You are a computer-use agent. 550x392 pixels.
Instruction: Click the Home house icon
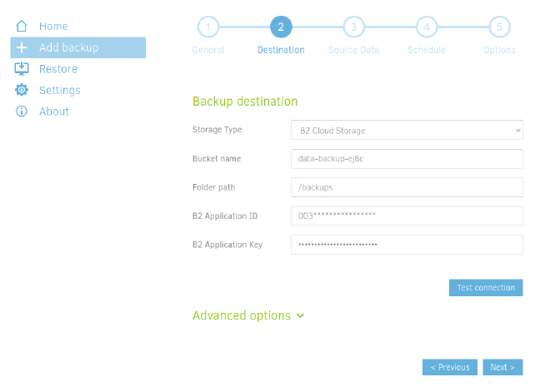[22, 27]
